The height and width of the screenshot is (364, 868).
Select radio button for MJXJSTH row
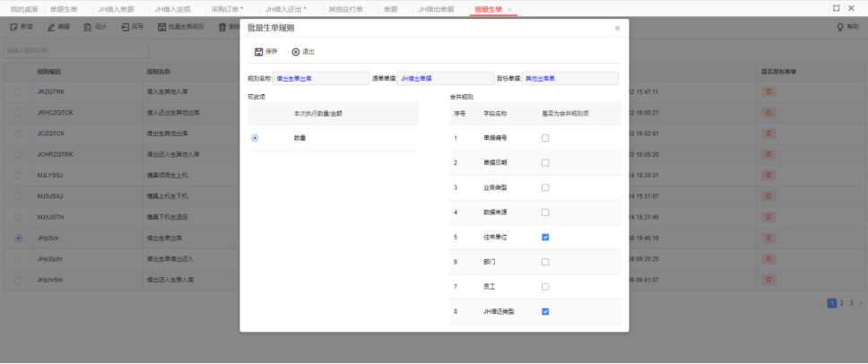coord(18,217)
